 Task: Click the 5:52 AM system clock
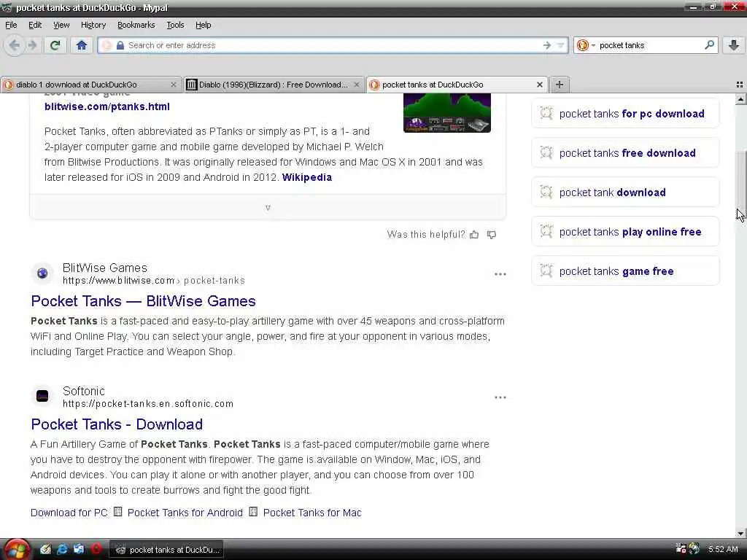(723, 550)
